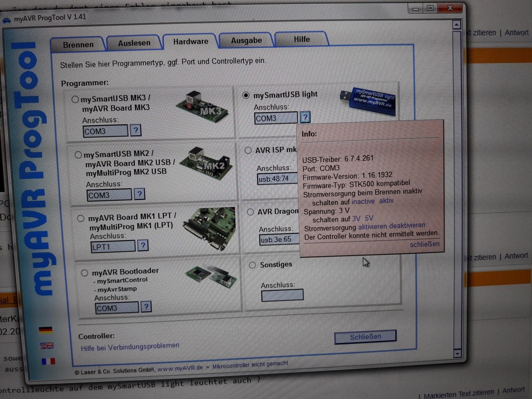The image size is (532, 399).
Task: Switch to the Hardware tab
Action: tap(191, 41)
